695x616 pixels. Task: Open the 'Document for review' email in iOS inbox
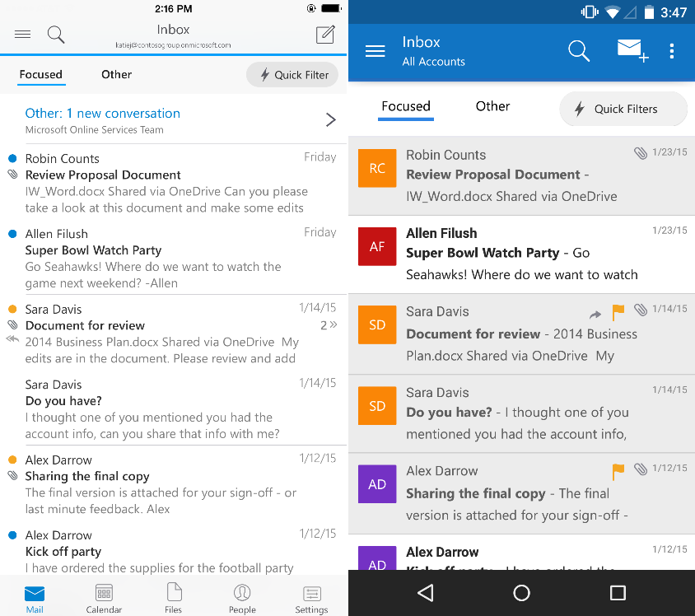click(x=173, y=334)
